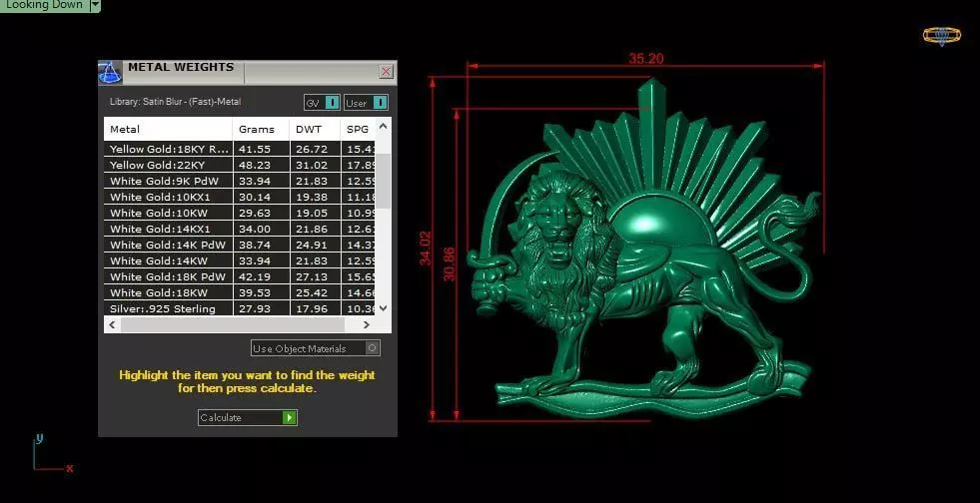Close the Metal Weights panel
Image resolution: width=980 pixels, height=503 pixels.
386,71
